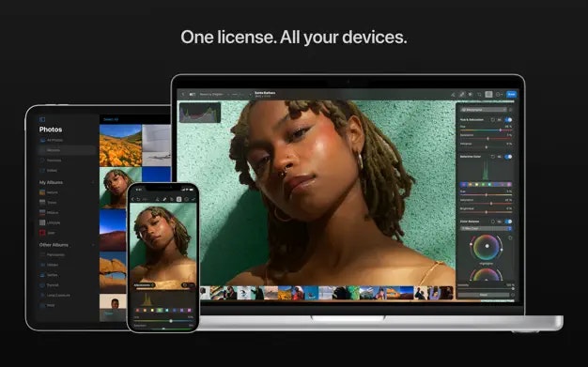The image size is (588, 367).
Task: Select the crop tool in Mac toolbar
Action: point(479,95)
